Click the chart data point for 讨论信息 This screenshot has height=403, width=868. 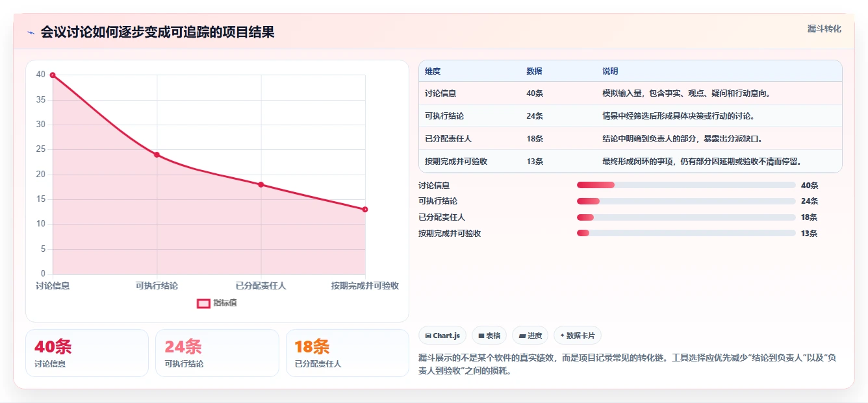[x=53, y=75]
